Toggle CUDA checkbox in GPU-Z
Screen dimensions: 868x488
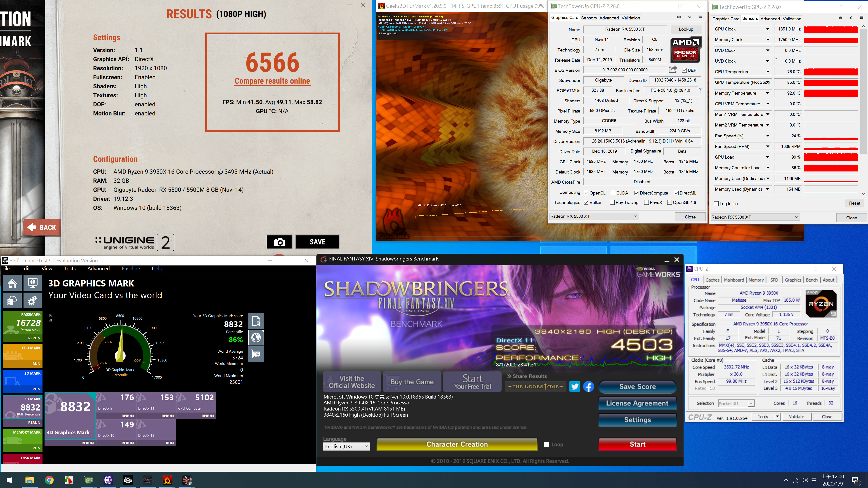pos(613,193)
